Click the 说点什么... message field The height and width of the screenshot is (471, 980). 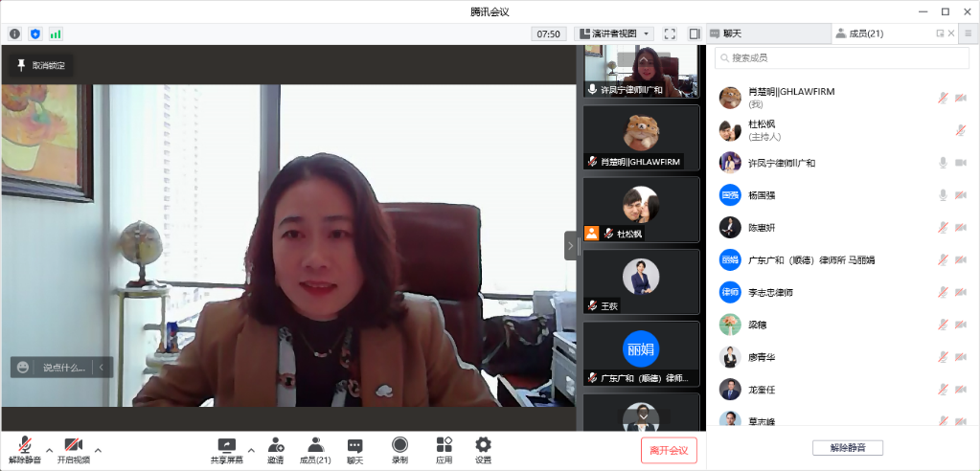tap(64, 368)
